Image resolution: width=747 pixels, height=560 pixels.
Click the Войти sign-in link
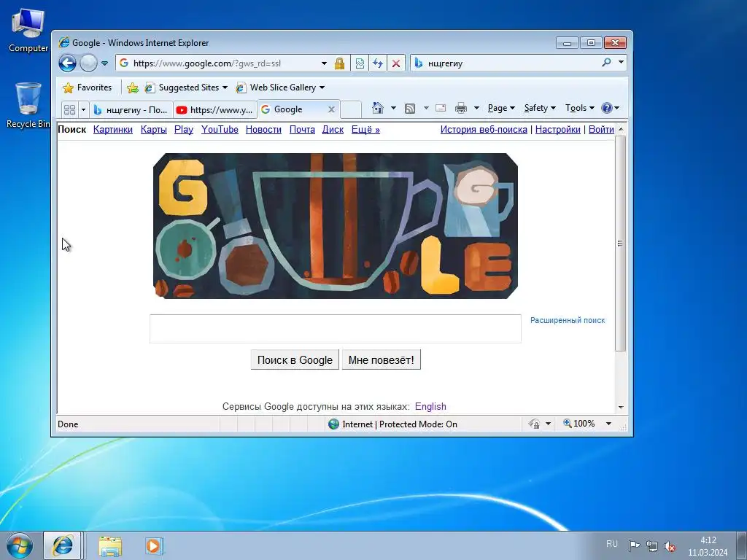(x=601, y=130)
